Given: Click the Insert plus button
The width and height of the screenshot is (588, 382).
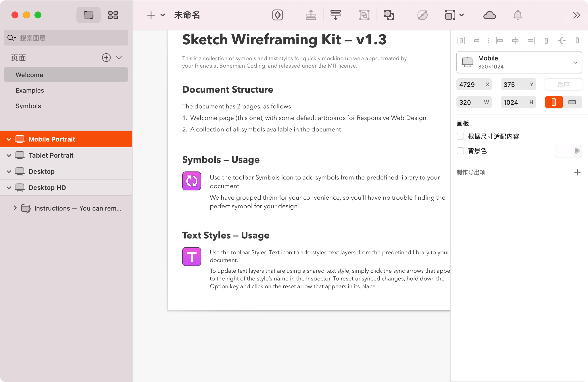Looking at the screenshot, I should click(151, 15).
